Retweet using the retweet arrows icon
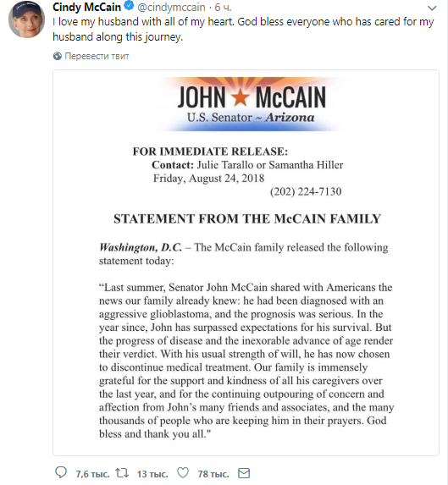Screen dimensions: 448x485 [x=122, y=472]
